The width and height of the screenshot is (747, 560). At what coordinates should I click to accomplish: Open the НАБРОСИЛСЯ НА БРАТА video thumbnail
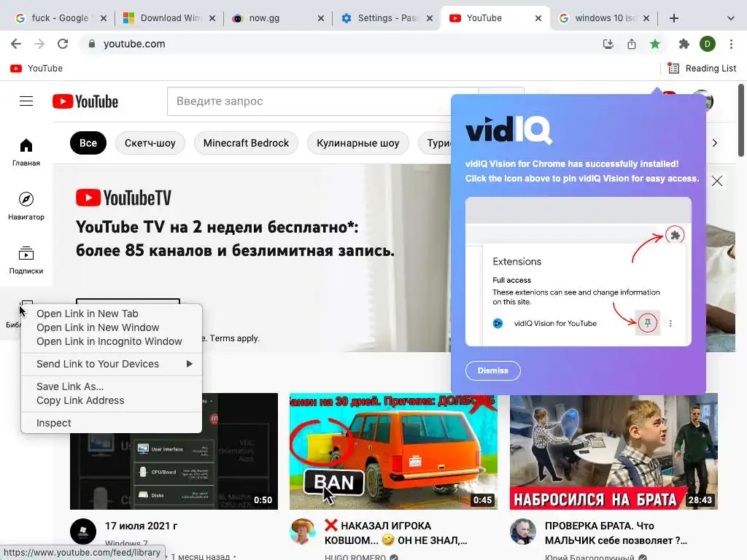[614, 451]
